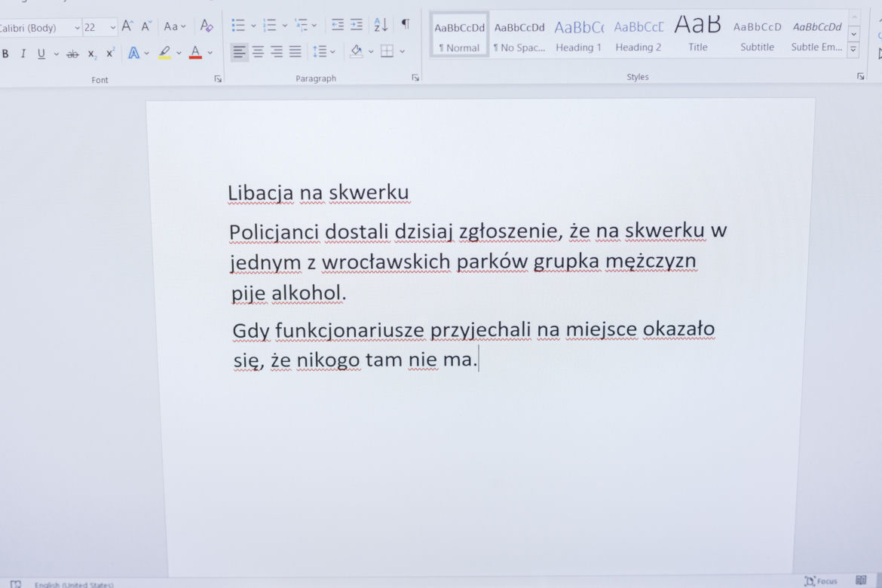Toggle paragraph marks display (¶)

pos(406,23)
